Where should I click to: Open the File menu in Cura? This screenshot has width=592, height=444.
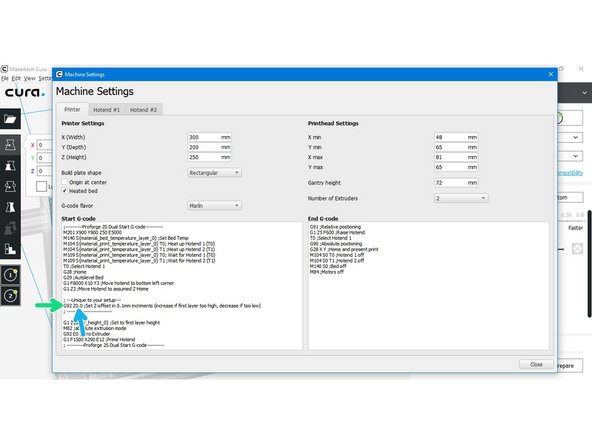(5, 79)
